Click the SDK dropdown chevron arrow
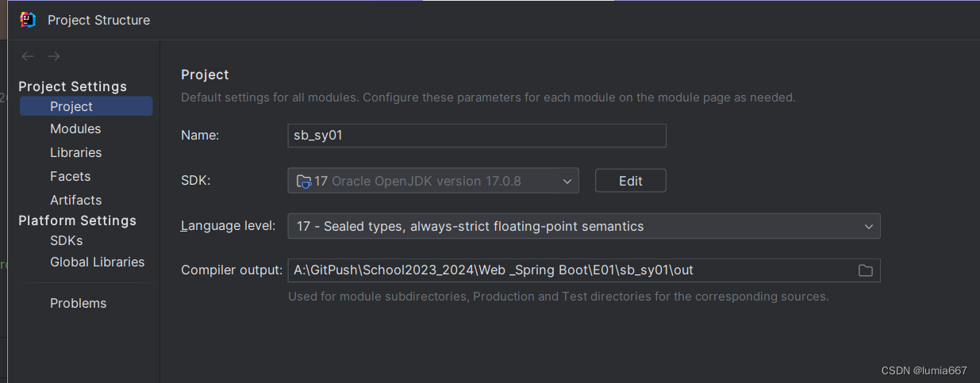The height and width of the screenshot is (383, 980). coord(567,182)
